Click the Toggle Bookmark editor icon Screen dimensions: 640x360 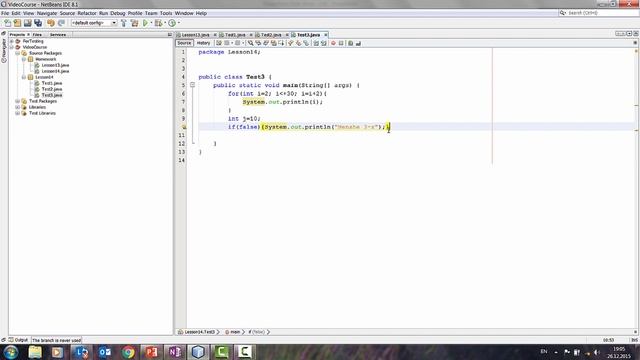tap(306, 43)
